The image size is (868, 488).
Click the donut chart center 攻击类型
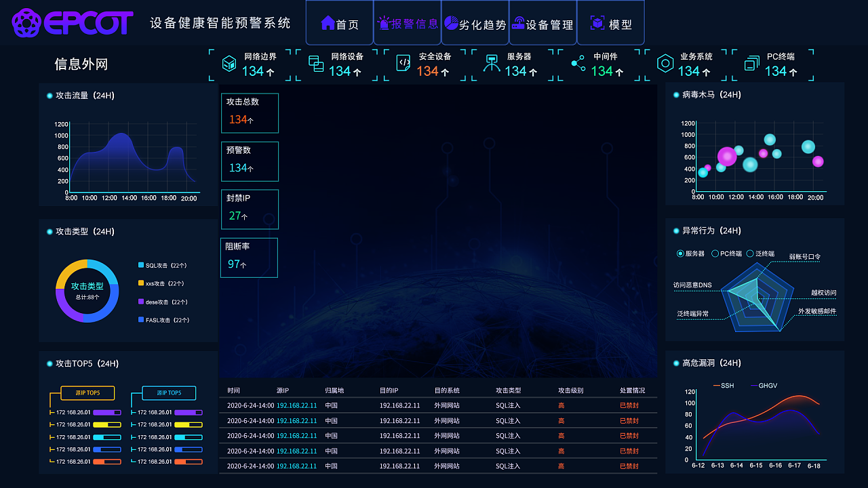click(x=87, y=287)
